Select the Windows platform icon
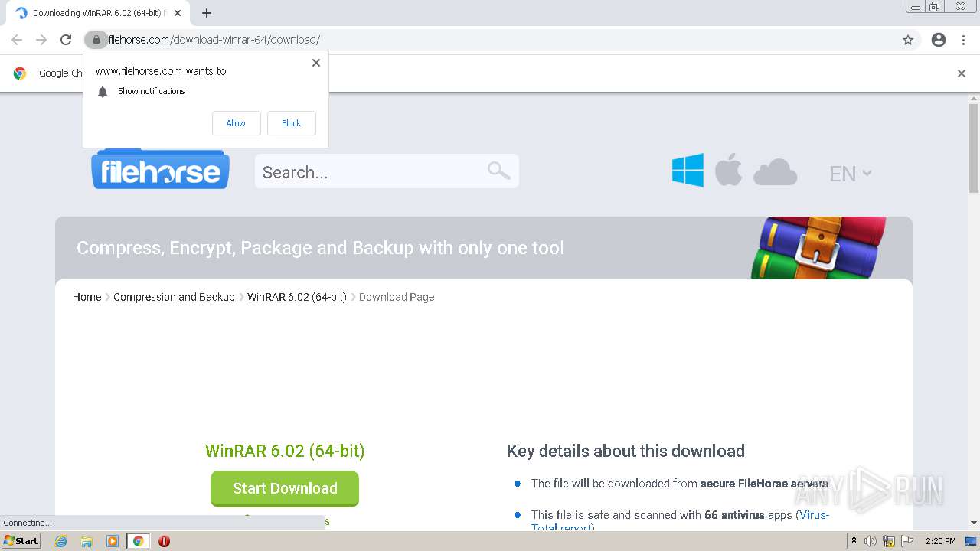Image resolution: width=980 pixels, height=551 pixels. 688,170
